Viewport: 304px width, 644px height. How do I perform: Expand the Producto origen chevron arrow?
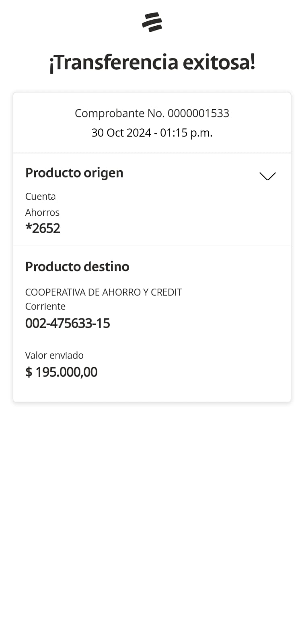[267, 176]
